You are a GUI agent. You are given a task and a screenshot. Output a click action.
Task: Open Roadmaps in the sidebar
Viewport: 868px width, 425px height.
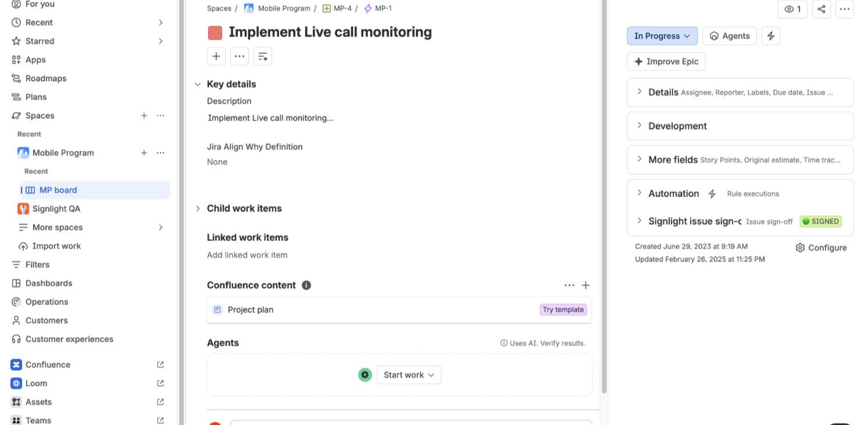coord(46,78)
